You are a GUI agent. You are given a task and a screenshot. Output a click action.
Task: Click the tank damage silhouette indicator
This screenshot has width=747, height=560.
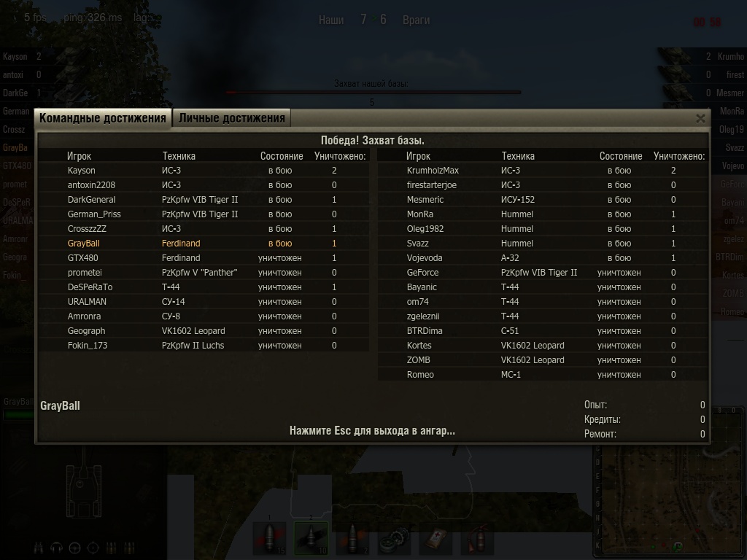[84, 491]
